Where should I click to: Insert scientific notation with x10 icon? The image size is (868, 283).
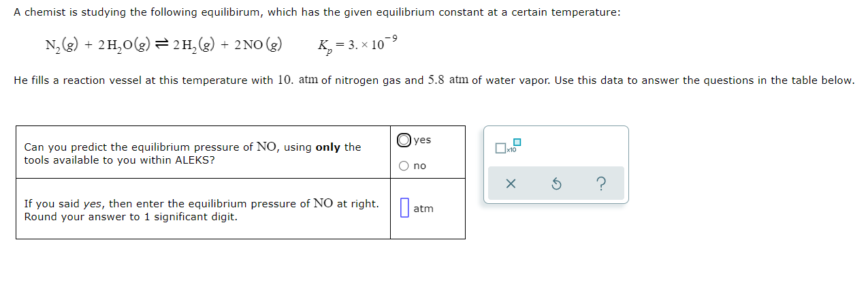point(509,146)
